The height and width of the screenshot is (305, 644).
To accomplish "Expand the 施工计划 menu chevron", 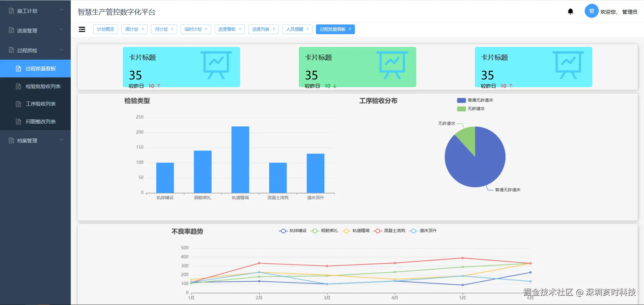I will (x=62, y=10).
